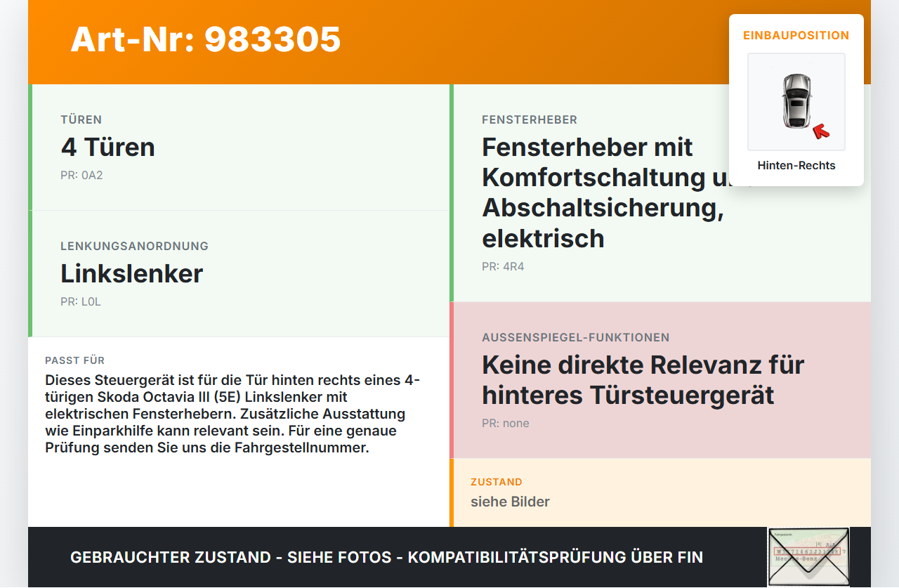Click the red arrow pointing at rear-right door

pyautogui.click(x=820, y=130)
